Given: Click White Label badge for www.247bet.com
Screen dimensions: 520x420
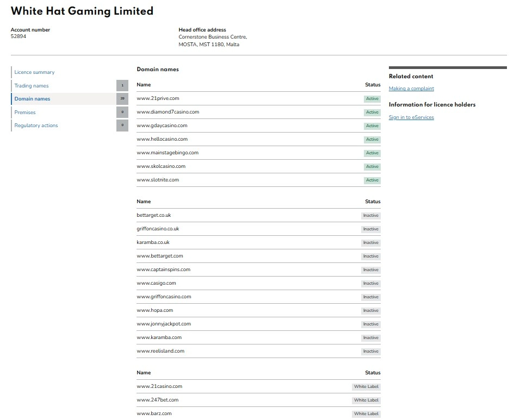Looking at the screenshot, I should tap(366, 400).
